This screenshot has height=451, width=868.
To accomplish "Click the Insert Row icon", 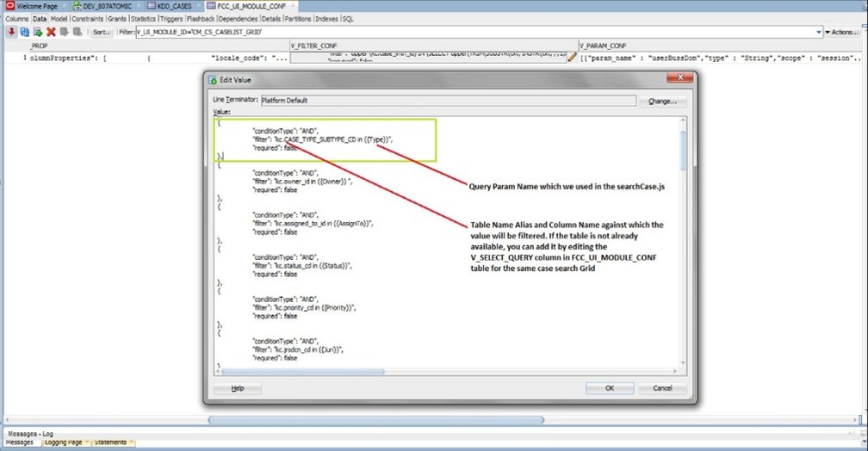I will click(38, 32).
